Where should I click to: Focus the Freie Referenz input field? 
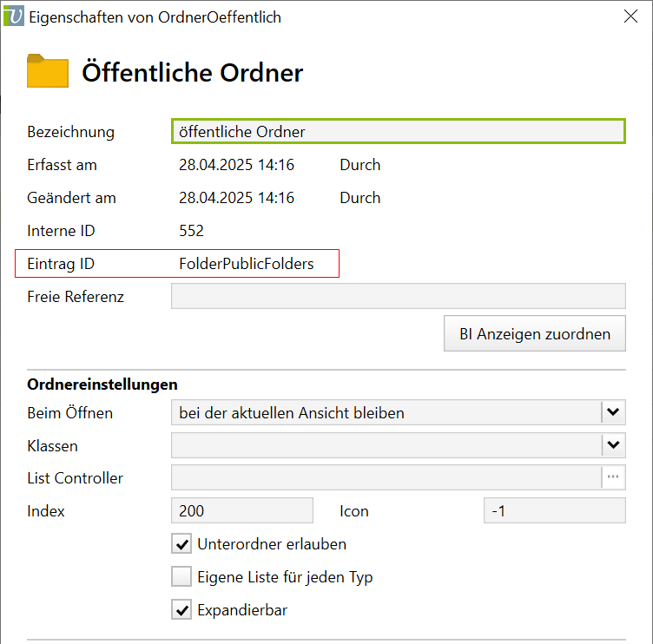(398, 296)
